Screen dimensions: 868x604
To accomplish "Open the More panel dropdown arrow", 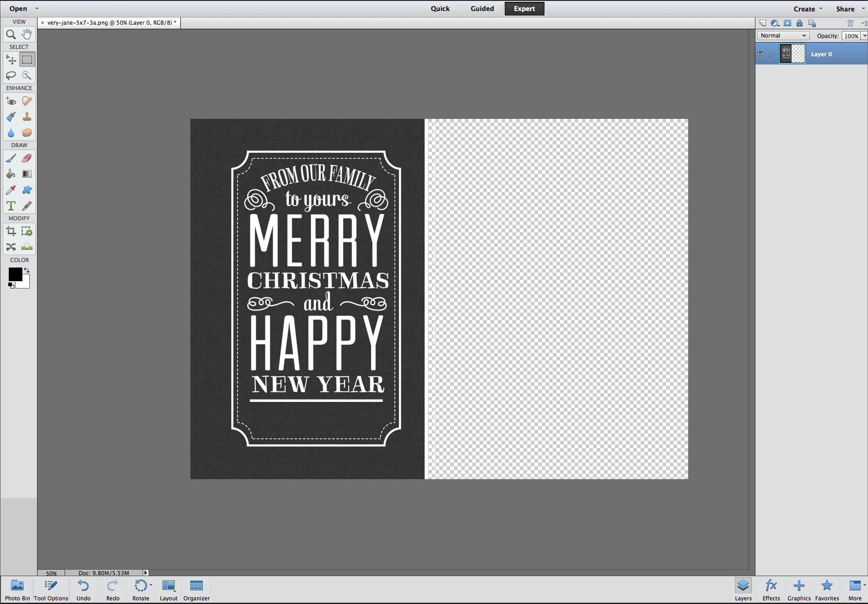I will pos(864,585).
